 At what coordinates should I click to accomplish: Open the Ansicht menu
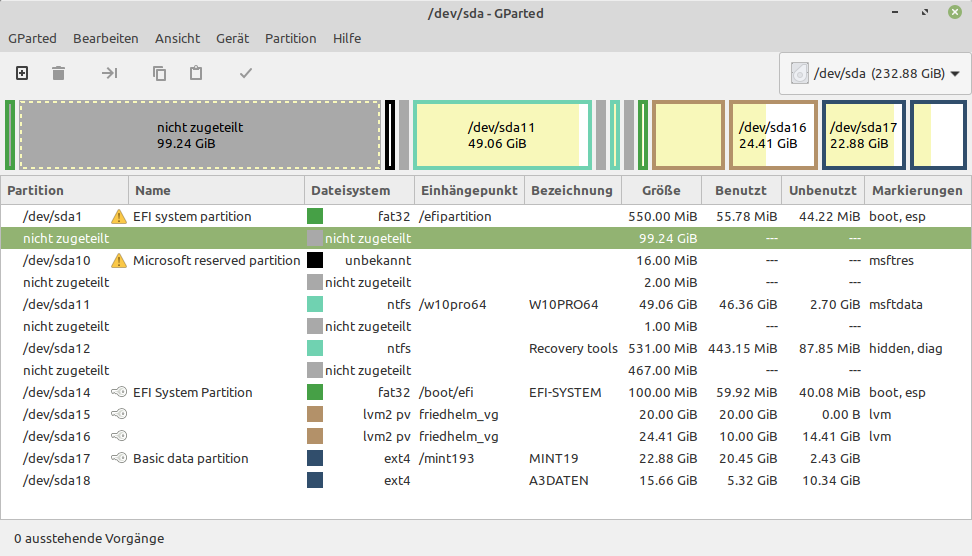tap(177, 38)
